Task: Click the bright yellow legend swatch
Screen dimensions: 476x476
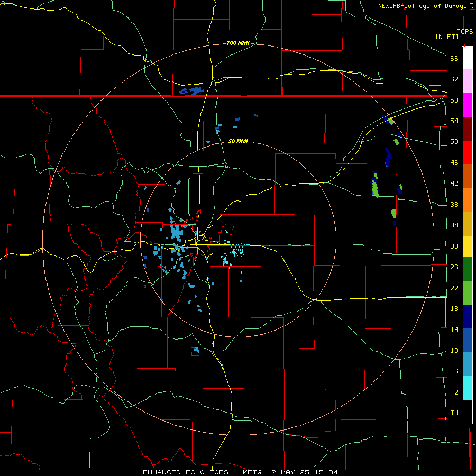Action: pos(467,246)
